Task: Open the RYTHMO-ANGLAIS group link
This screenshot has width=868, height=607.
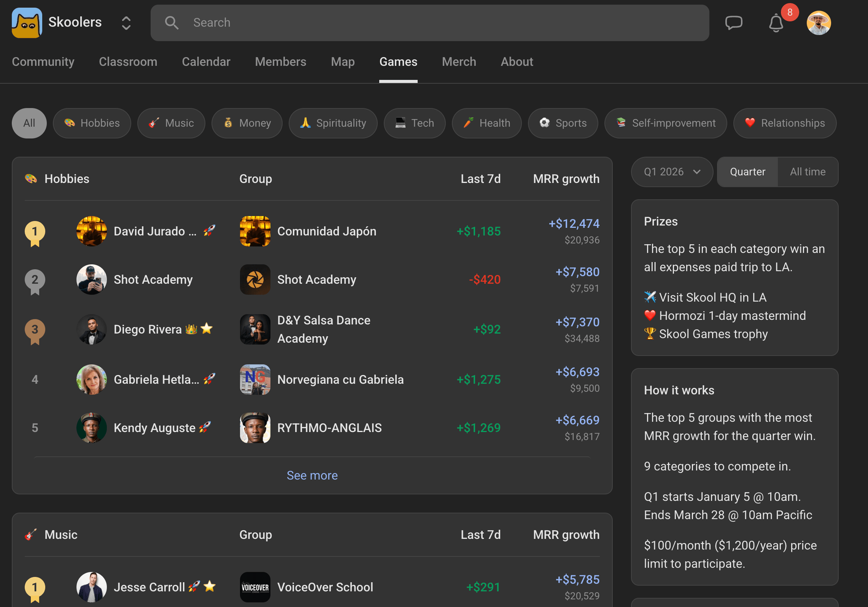Action: (x=329, y=428)
